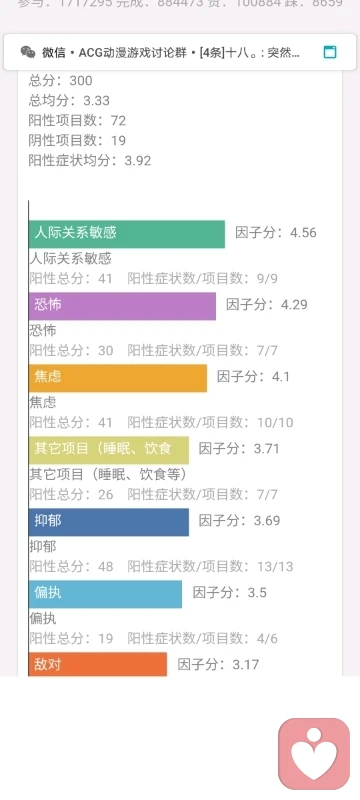Tap the 其它项目（睡眠、饮食等） description text
Screen dimensions: 360x800
(x=108, y=474)
